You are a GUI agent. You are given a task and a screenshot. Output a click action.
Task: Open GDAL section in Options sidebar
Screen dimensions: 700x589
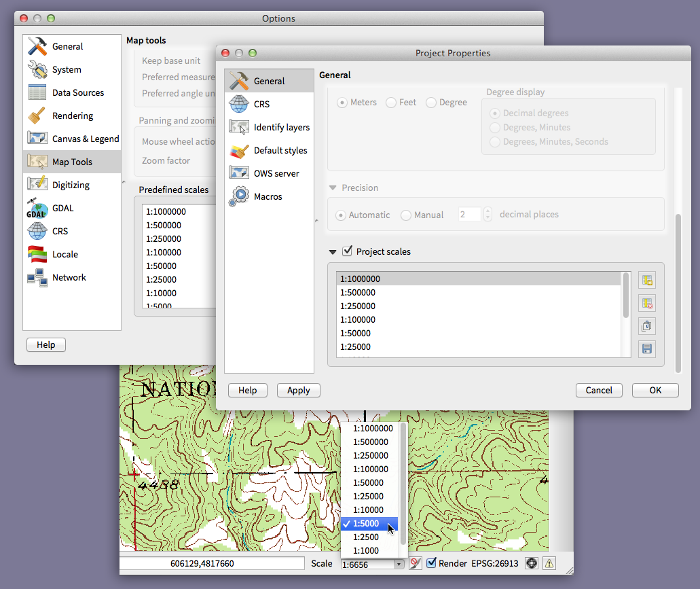[62, 208]
